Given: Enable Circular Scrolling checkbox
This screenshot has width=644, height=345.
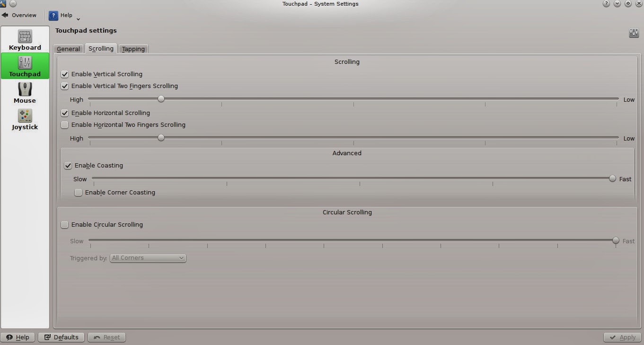Looking at the screenshot, I should [x=65, y=225].
